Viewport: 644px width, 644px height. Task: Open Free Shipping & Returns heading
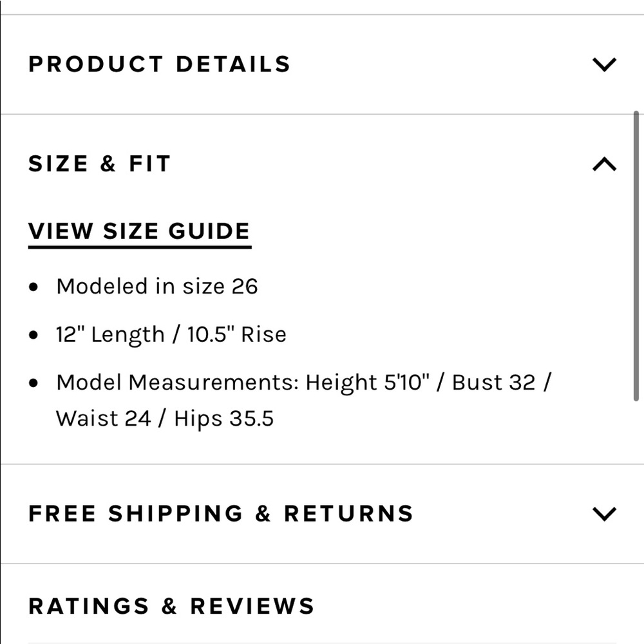point(221,514)
